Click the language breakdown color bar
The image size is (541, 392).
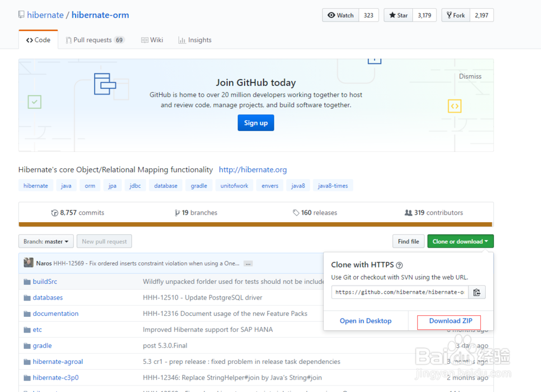pos(256,224)
